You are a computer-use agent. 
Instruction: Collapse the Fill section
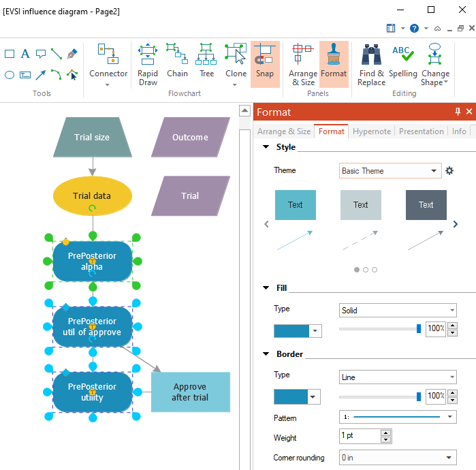(266, 288)
